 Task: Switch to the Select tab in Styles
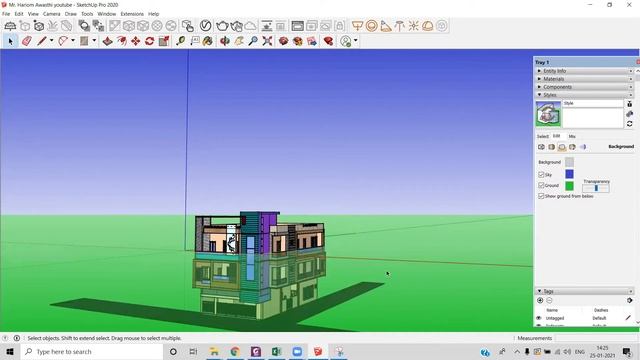tap(542, 136)
